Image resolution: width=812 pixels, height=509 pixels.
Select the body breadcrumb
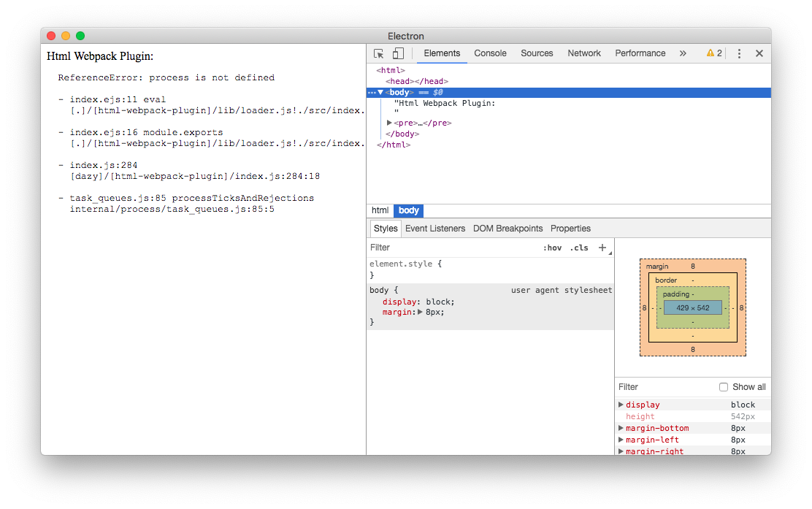coord(409,210)
